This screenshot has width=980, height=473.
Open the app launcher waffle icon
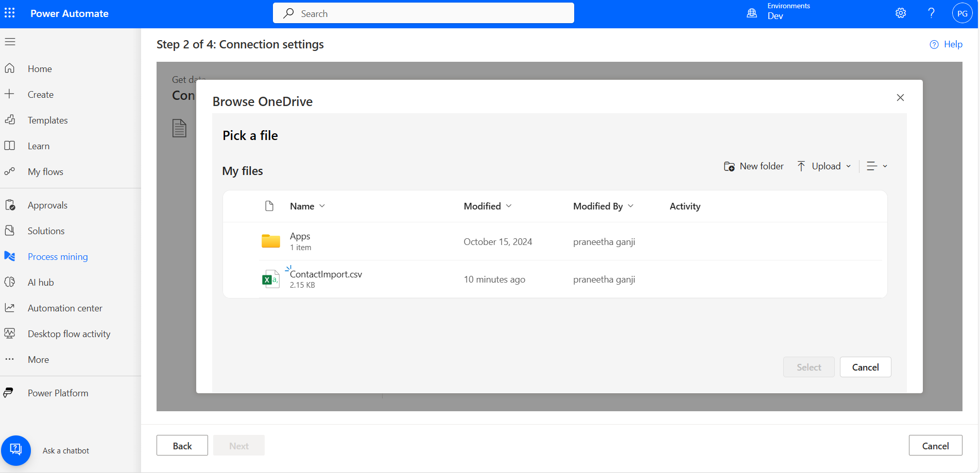point(10,13)
